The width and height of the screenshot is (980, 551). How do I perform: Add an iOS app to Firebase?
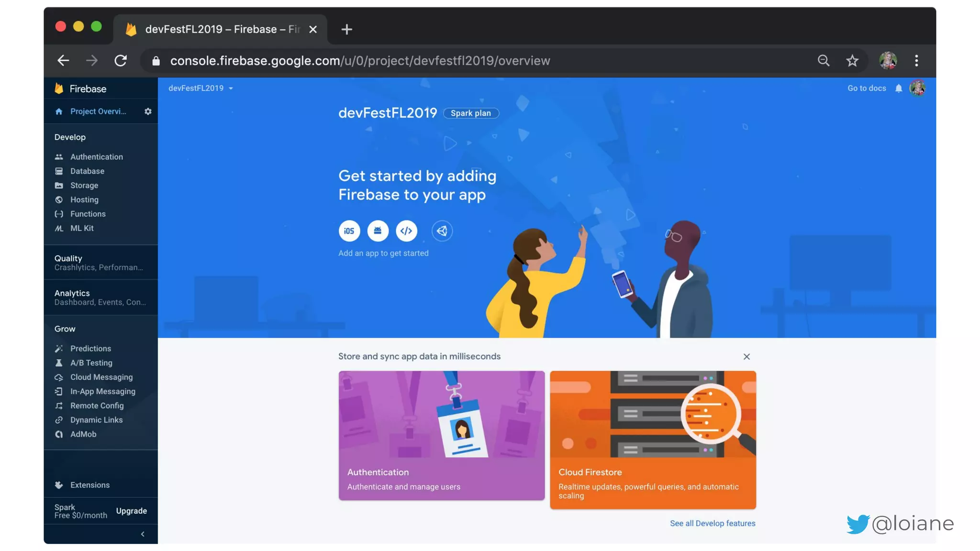tap(349, 231)
